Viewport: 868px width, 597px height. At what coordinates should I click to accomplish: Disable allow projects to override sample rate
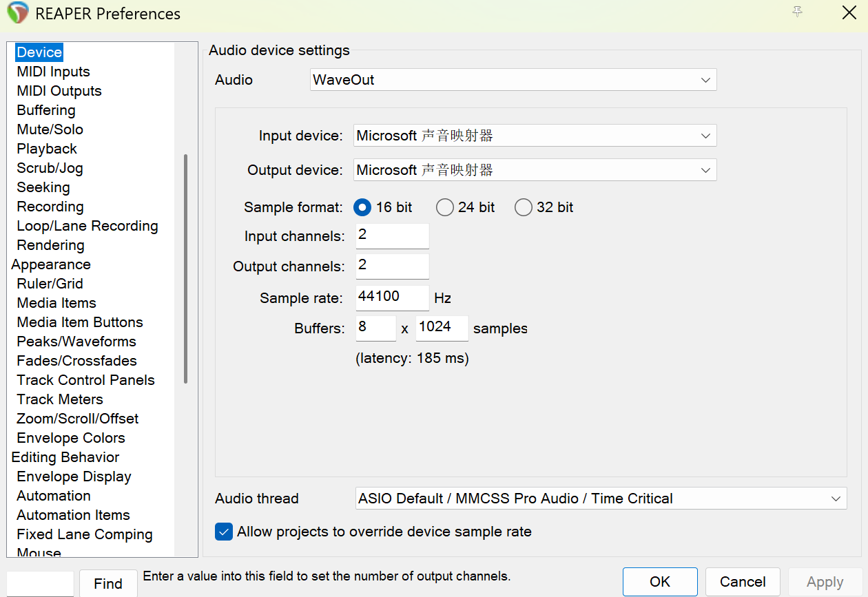(x=224, y=532)
